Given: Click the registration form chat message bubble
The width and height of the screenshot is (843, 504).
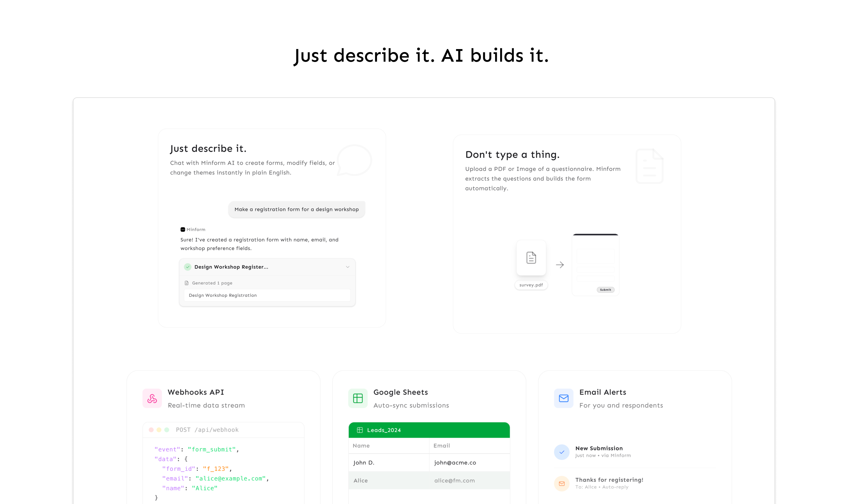Looking at the screenshot, I should tap(296, 209).
